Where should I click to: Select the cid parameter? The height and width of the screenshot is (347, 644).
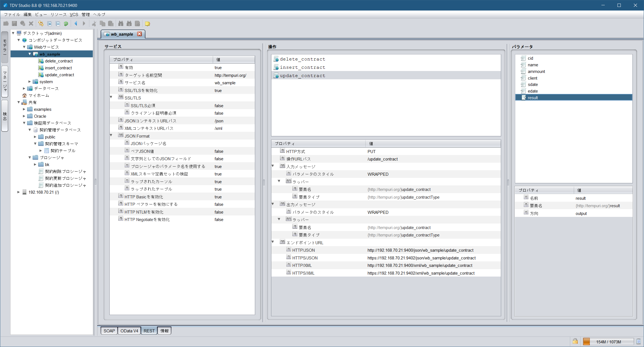click(530, 58)
